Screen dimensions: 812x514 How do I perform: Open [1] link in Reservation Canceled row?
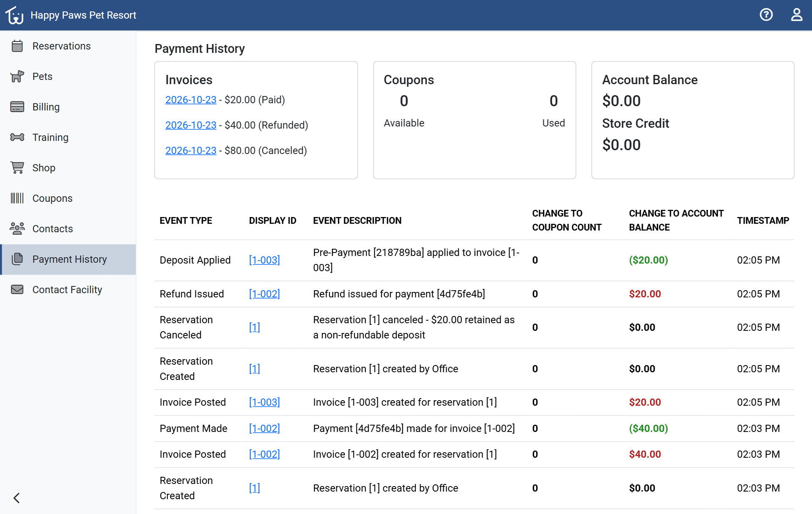255,327
